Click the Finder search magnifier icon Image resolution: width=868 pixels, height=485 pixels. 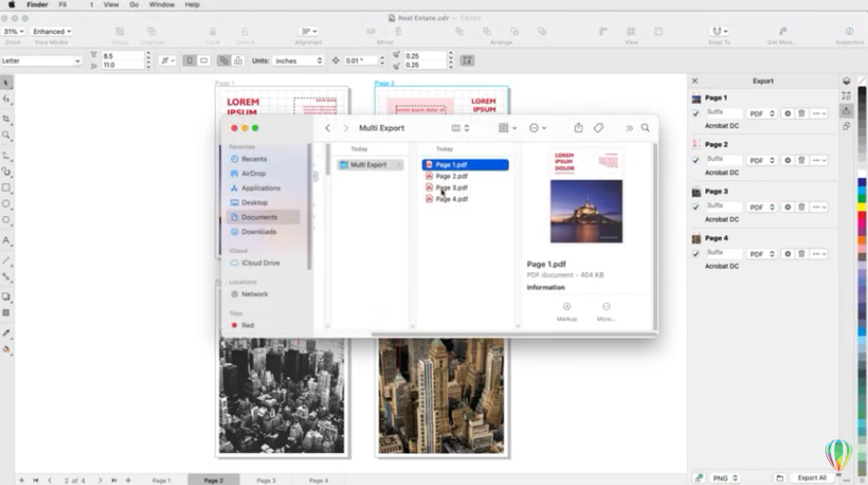[645, 128]
